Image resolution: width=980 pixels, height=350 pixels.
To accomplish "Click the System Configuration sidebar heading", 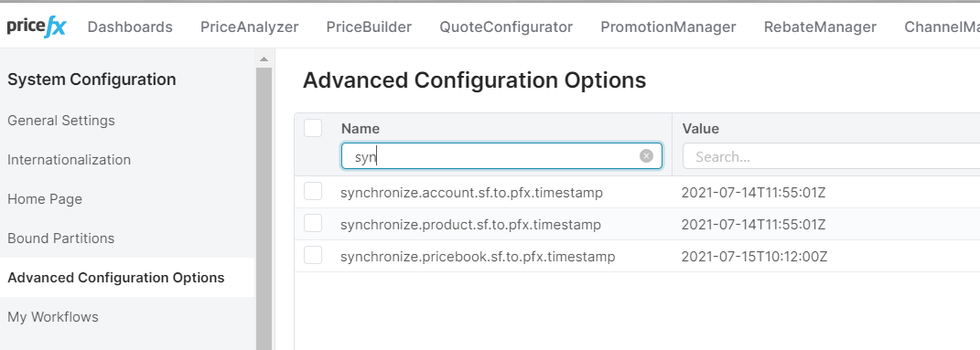I will point(92,80).
